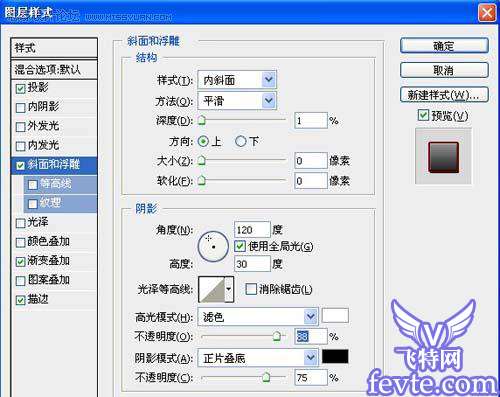
Task: Click the 确定 (OK) button
Action: click(x=444, y=45)
